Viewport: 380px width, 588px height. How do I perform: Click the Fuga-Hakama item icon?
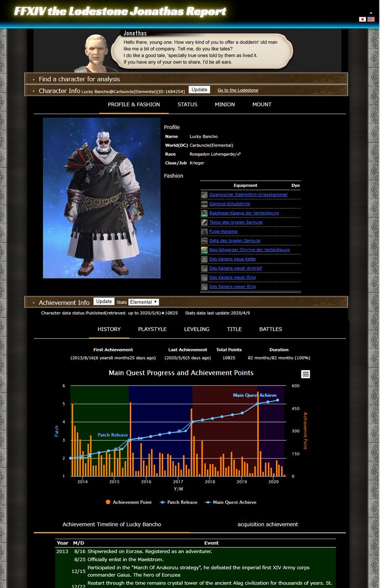[204, 232]
